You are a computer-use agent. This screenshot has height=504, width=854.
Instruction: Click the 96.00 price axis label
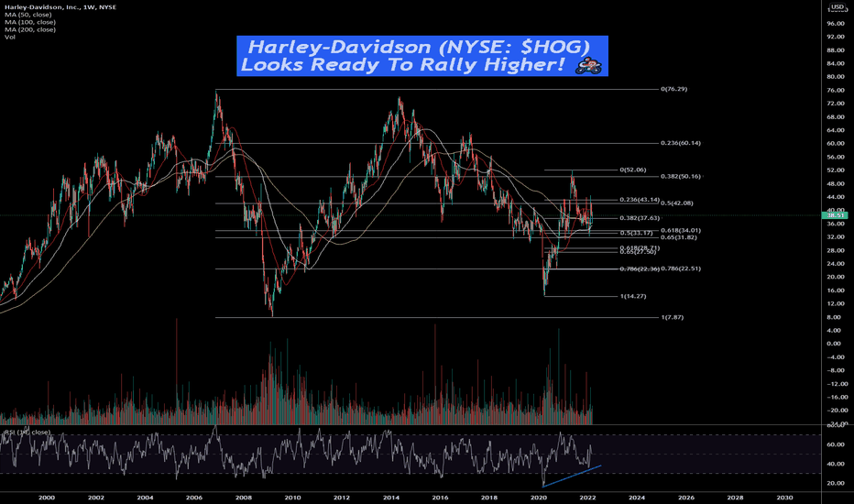(x=835, y=24)
